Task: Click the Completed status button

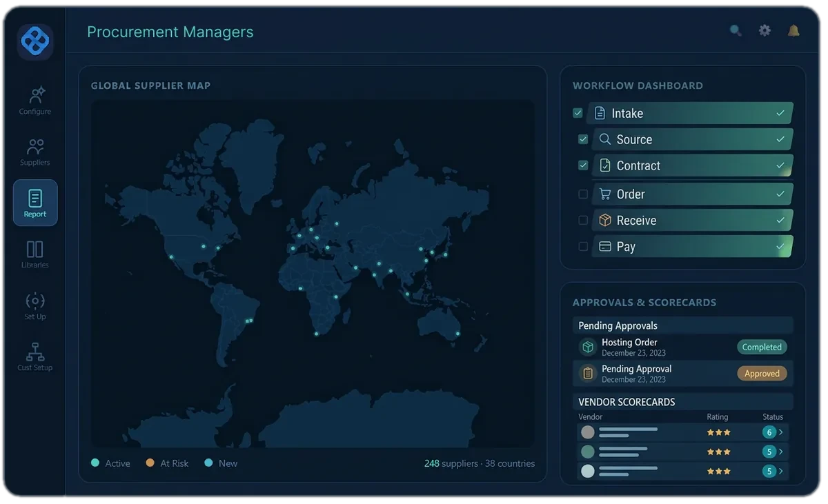Action: (x=762, y=347)
